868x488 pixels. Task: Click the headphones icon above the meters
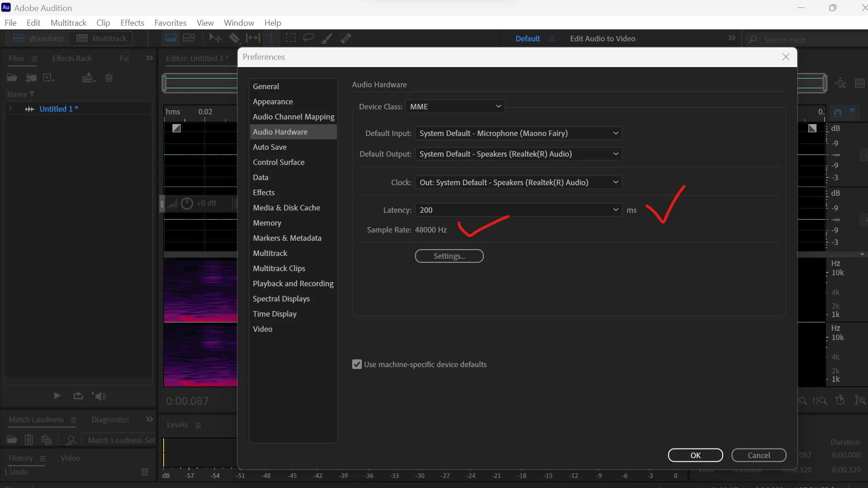coord(838,113)
